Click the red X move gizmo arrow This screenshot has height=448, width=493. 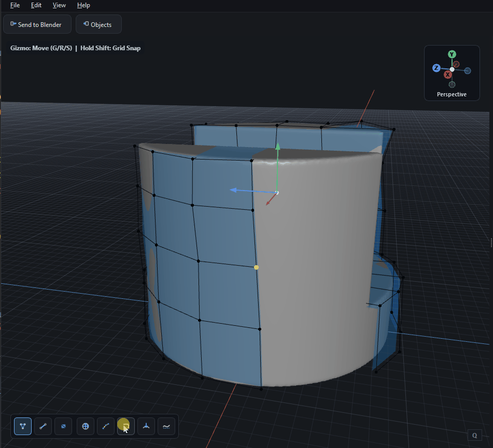click(268, 203)
